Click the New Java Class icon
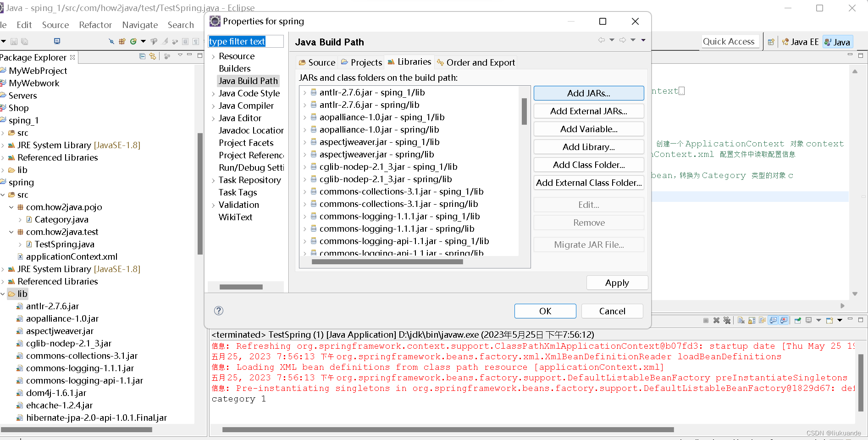The image size is (868, 440). (x=133, y=41)
